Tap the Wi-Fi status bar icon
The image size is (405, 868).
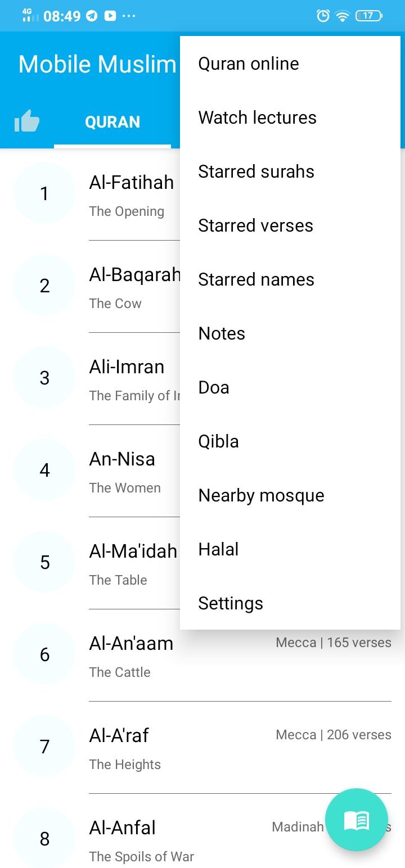(342, 16)
